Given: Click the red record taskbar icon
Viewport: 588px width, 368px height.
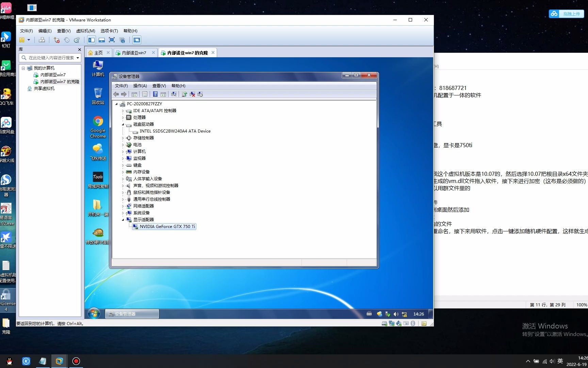Looking at the screenshot, I should click(76, 361).
